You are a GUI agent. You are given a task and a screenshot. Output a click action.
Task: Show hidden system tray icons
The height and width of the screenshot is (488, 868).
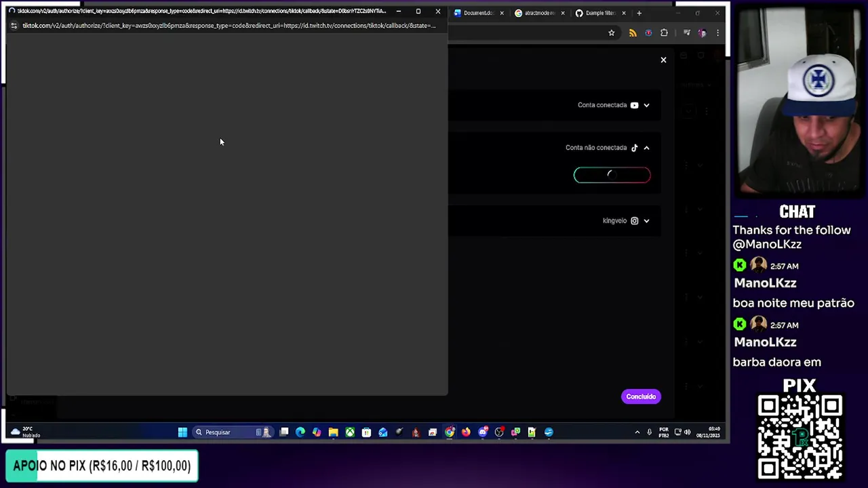coord(637,432)
